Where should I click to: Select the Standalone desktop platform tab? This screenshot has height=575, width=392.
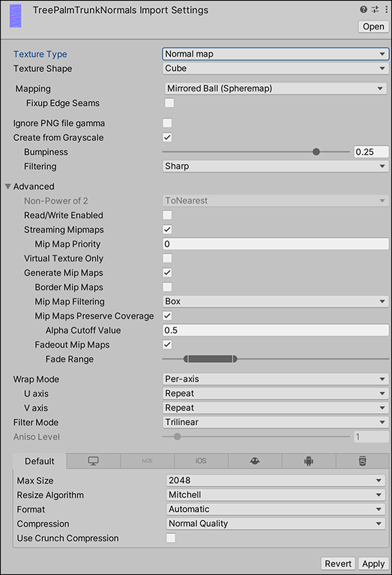(93, 461)
